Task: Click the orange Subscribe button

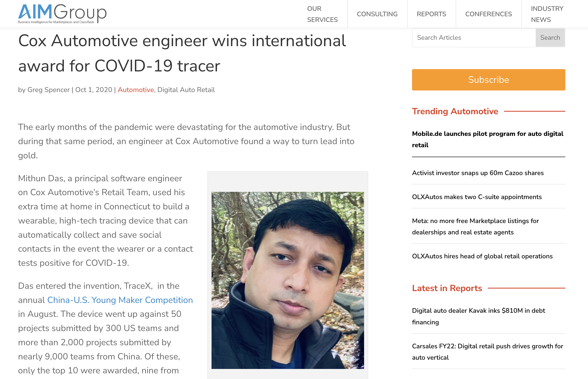Action: pos(489,80)
